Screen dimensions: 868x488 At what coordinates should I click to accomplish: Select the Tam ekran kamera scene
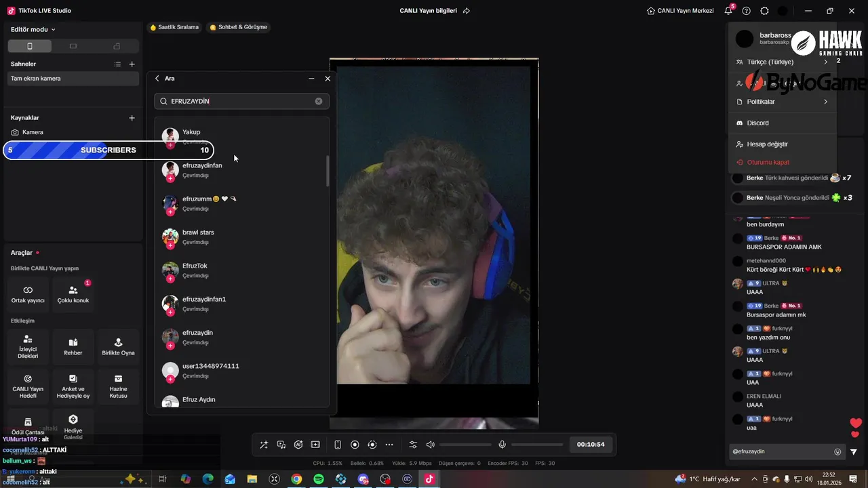coord(73,79)
